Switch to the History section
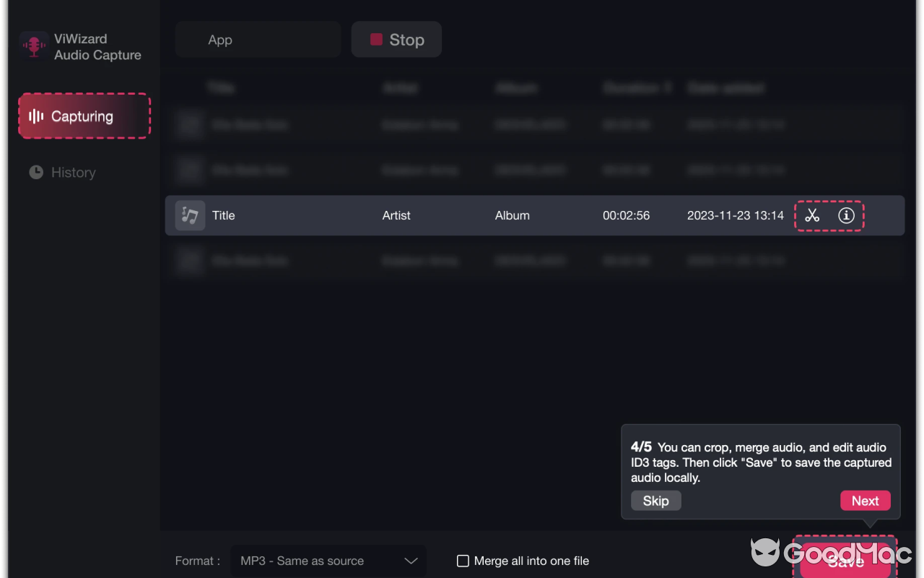The height and width of the screenshot is (578, 924). pos(72,172)
